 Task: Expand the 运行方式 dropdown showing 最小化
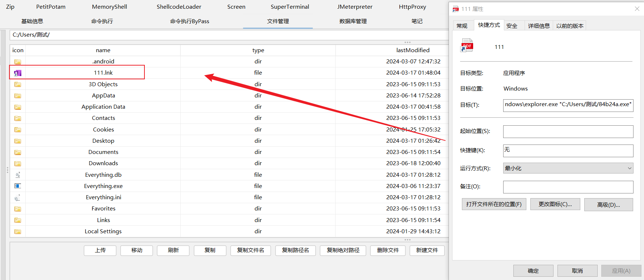568,168
